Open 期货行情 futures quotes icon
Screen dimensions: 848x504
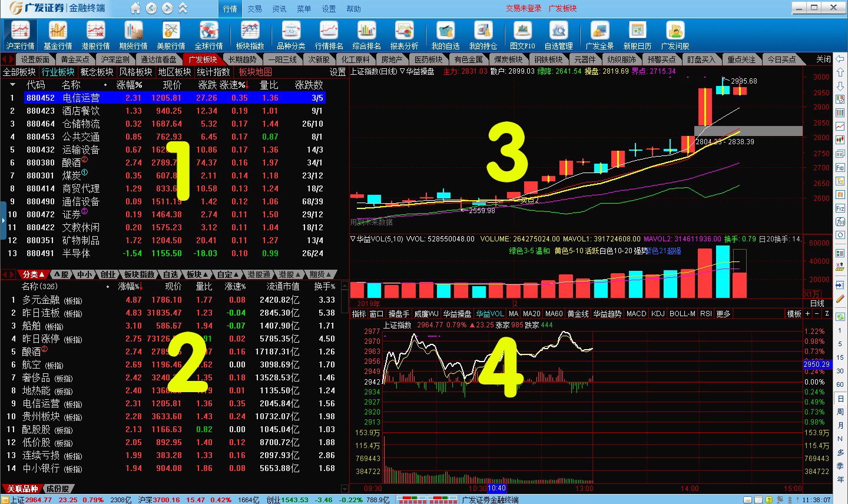point(133,35)
